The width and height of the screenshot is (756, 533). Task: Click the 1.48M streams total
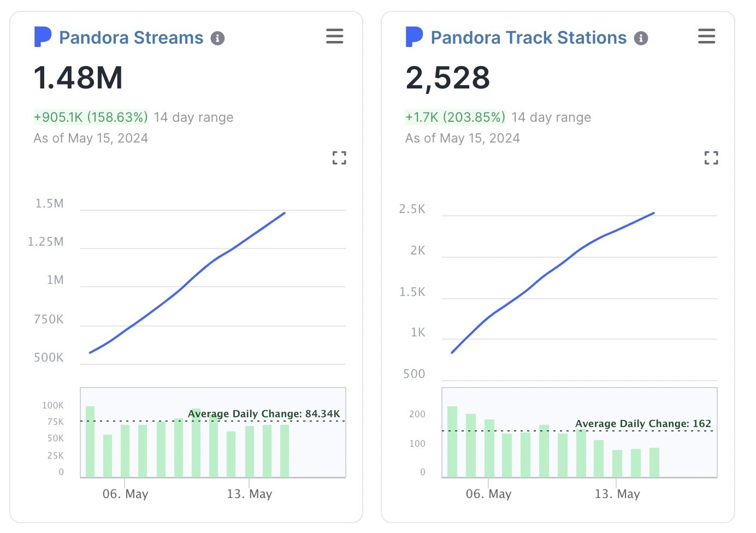[78, 78]
